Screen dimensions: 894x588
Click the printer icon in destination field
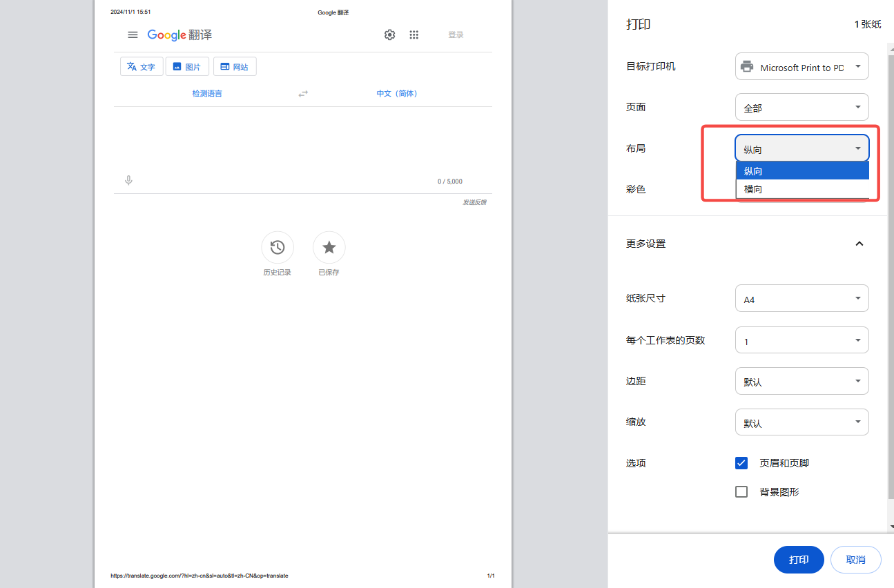point(747,67)
